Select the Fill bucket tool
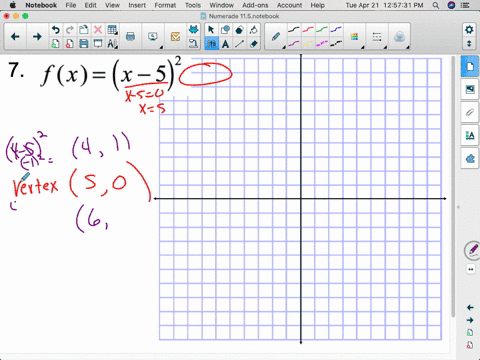The image size is (480, 360). [x=254, y=30]
